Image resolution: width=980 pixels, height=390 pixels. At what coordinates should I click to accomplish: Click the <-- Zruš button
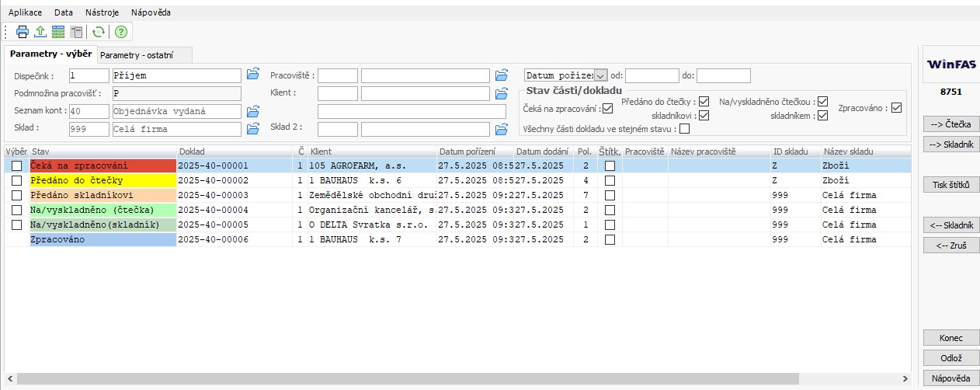pos(951,245)
